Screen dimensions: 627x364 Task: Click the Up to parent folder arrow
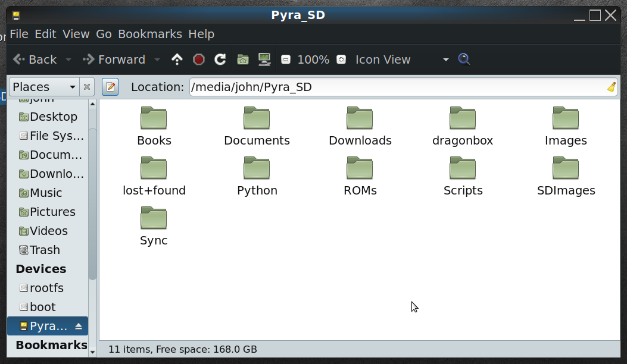[x=177, y=59]
